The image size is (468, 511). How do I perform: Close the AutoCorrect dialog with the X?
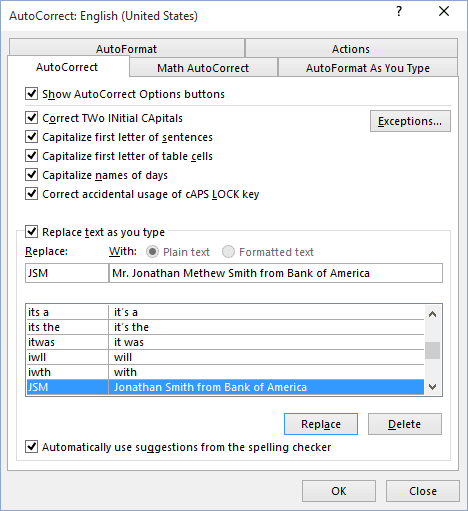coord(444,11)
